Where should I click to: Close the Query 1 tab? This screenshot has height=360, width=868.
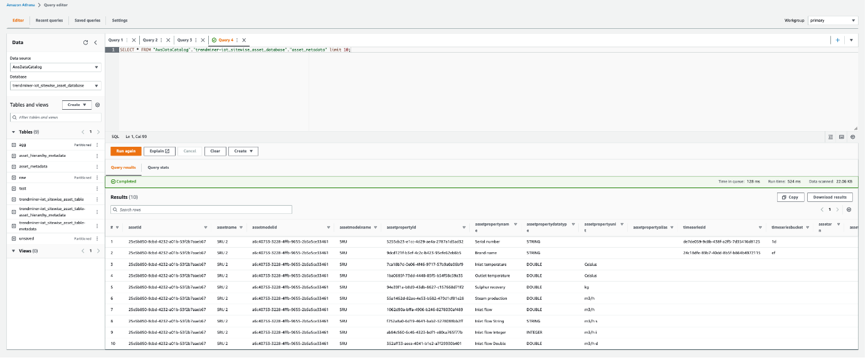(134, 40)
